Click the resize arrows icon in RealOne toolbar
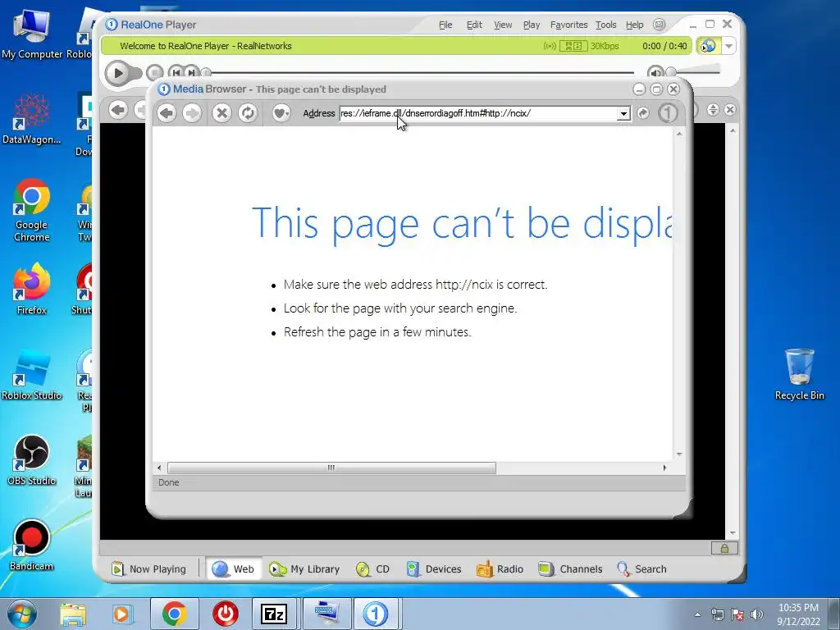Image resolution: width=840 pixels, height=630 pixels. pos(713,110)
